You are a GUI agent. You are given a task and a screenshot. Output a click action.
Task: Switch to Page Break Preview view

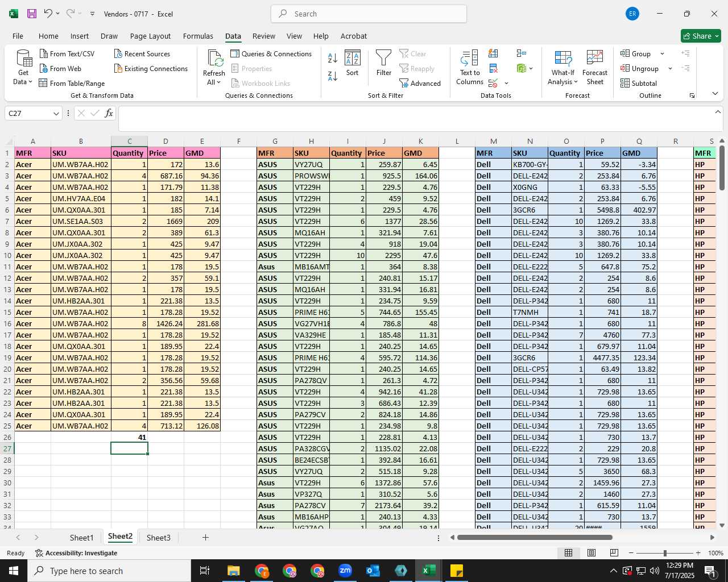click(x=614, y=553)
